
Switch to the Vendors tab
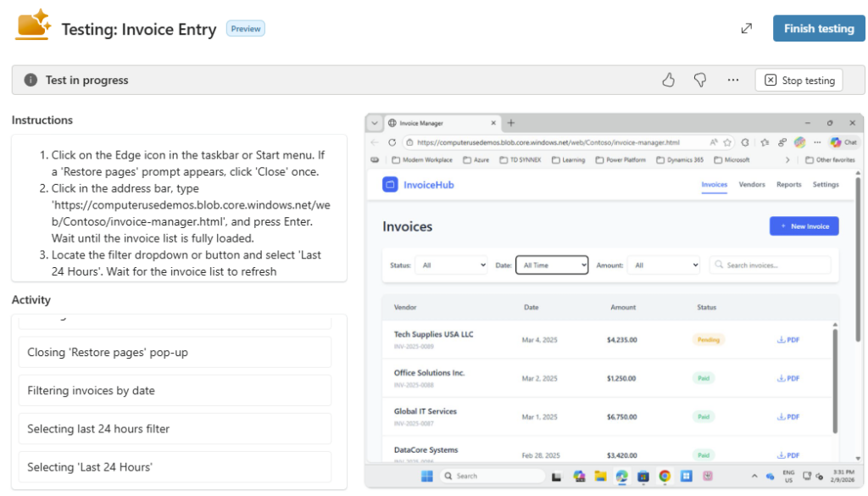click(x=752, y=185)
